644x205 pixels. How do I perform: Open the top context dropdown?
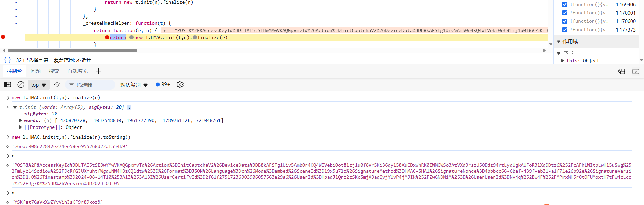click(39, 85)
